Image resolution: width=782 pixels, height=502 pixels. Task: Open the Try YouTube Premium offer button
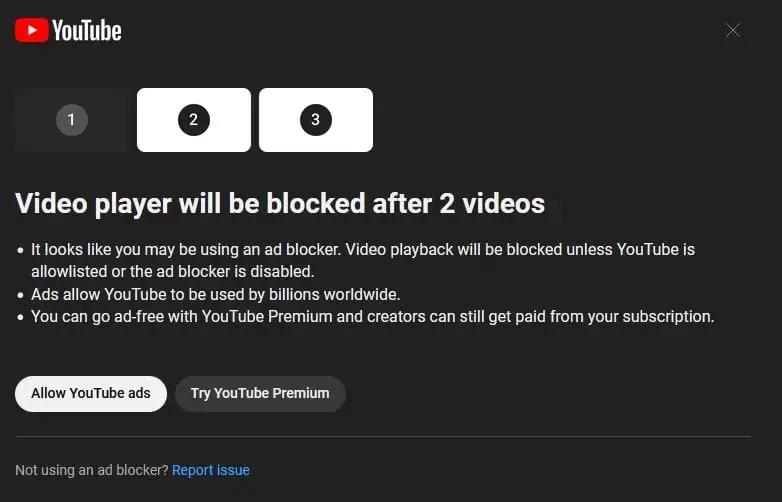click(260, 393)
